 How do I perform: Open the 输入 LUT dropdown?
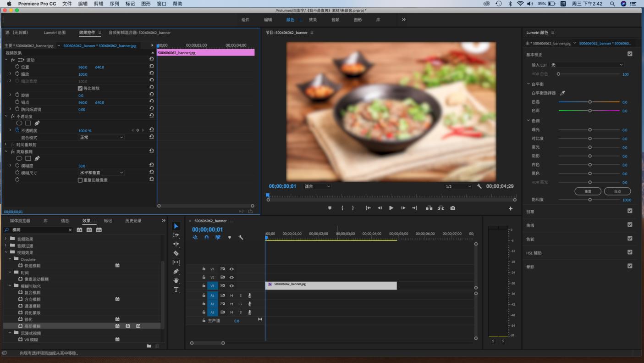[x=587, y=65]
